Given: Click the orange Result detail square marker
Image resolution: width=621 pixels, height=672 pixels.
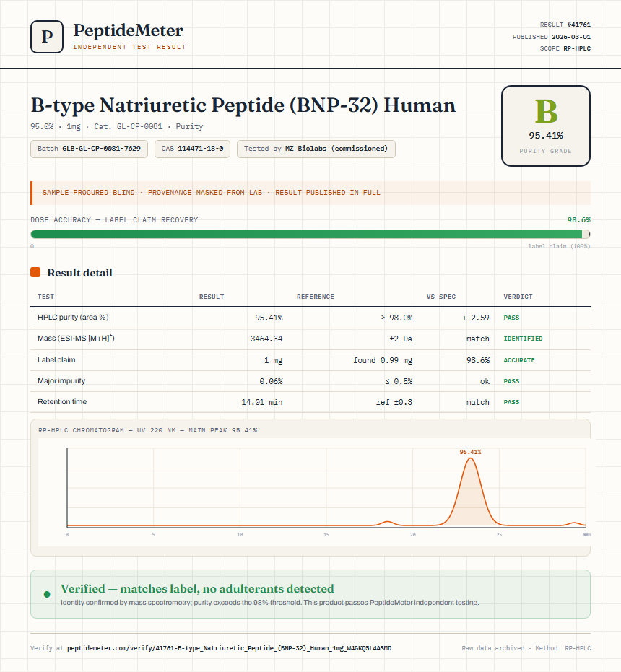Looking at the screenshot, I should [x=35, y=272].
